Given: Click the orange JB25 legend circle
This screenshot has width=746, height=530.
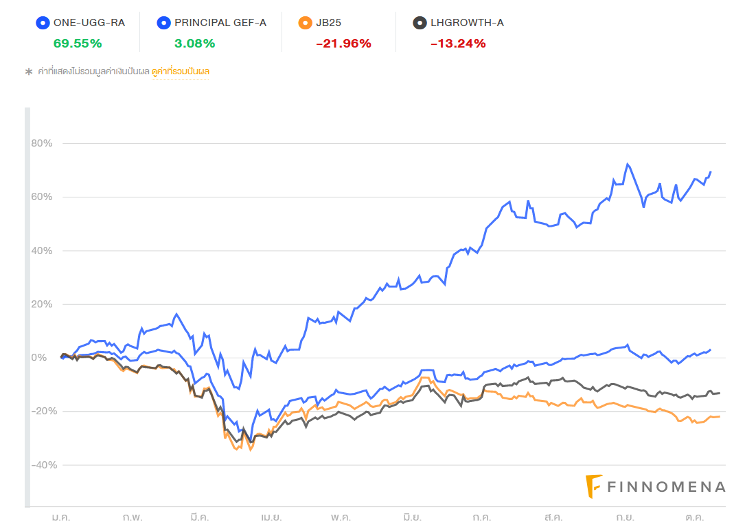Looking at the screenshot, I should pos(304,22).
